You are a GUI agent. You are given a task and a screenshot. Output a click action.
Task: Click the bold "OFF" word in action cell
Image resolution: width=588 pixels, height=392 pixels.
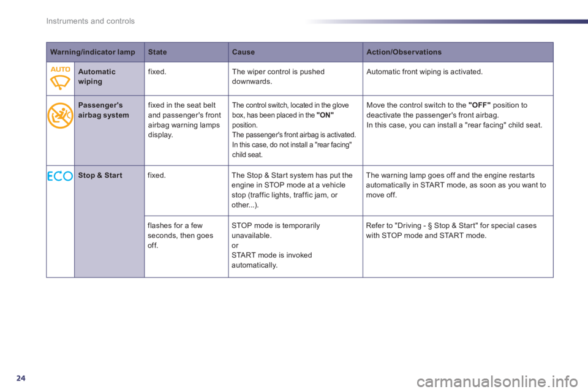tap(480, 105)
